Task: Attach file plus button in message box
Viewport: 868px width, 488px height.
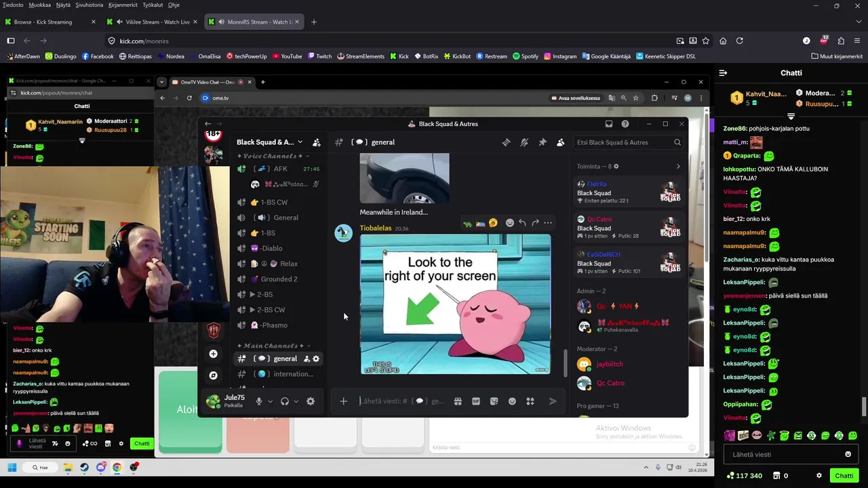Action: [x=343, y=401]
